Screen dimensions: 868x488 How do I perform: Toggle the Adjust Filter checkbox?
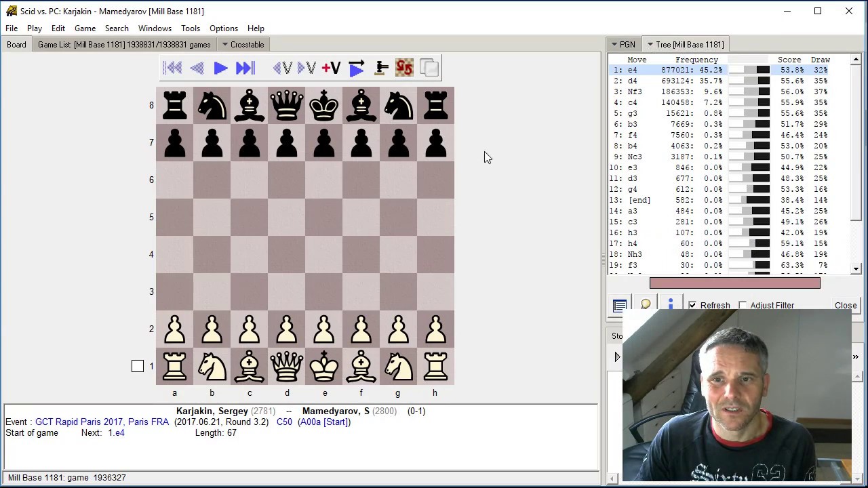pos(743,306)
